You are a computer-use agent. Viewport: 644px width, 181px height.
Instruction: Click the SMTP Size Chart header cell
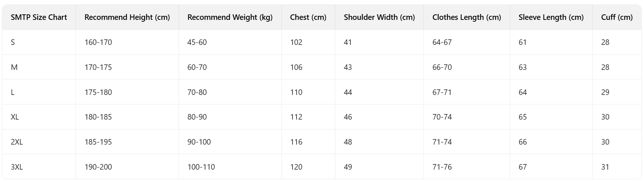point(39,17)
